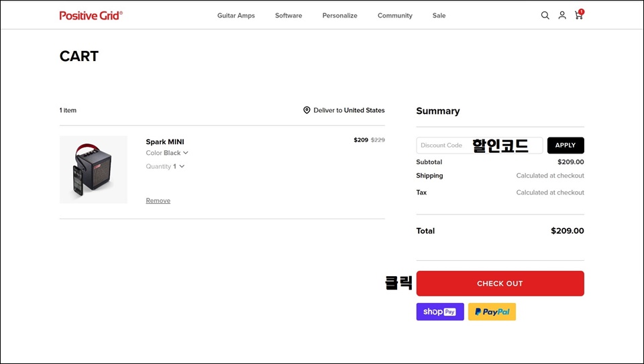This screenshot has width=644, height=364.
Task: Open the user account icon
Action: 562,15
